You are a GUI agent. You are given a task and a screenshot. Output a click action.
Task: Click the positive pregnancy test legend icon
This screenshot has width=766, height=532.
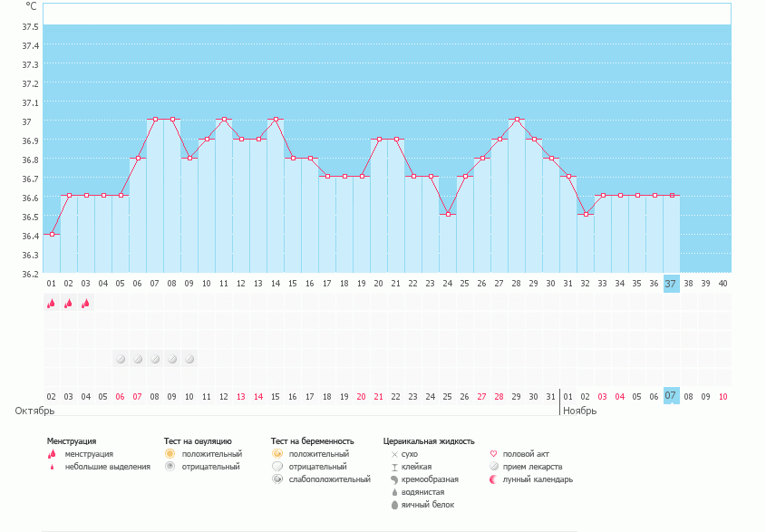tap(277, 454)
